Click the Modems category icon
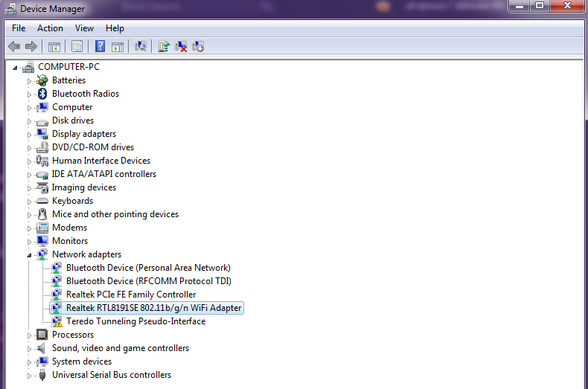The height and width of the screenshot is (389, 588). point(42,228)
